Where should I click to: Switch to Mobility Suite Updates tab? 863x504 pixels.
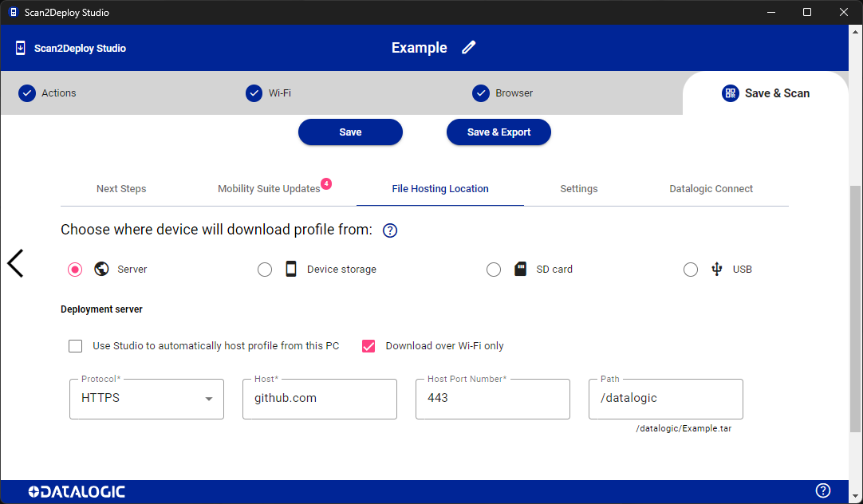click(269, 189)
